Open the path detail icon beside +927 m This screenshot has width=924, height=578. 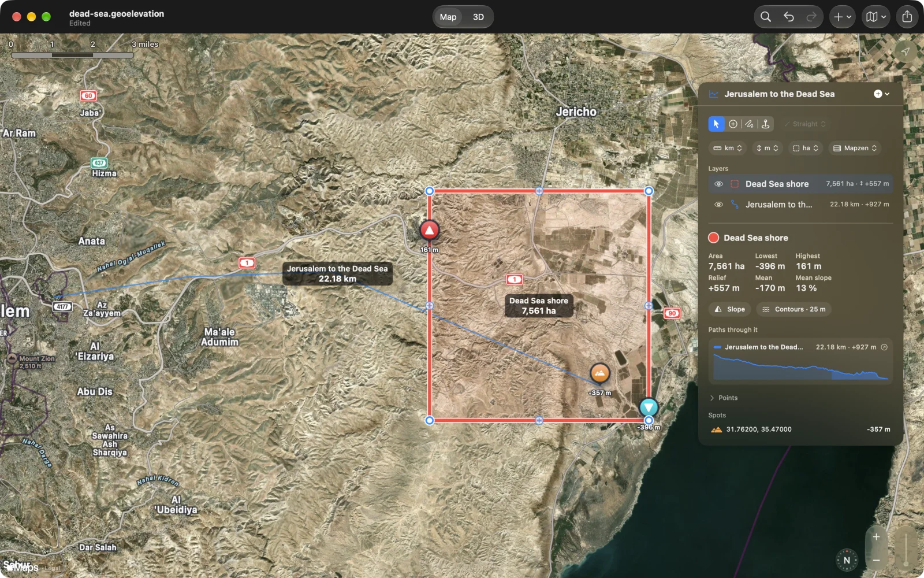(x=884, y=347)
